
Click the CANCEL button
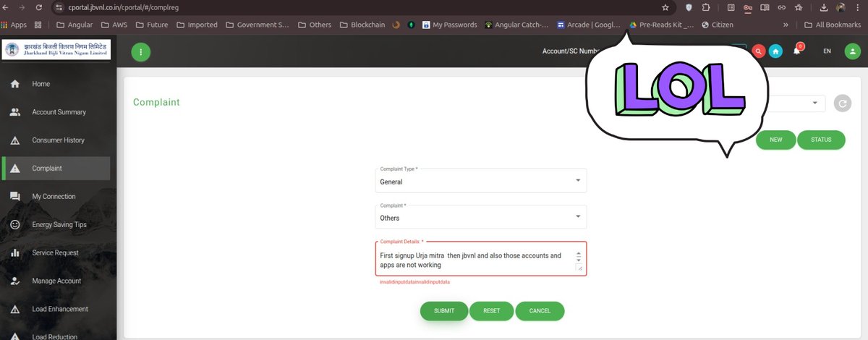(540, 311)
